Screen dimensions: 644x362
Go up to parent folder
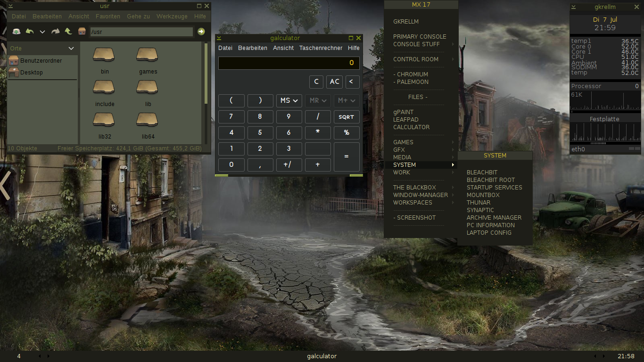tap(68, 32)
